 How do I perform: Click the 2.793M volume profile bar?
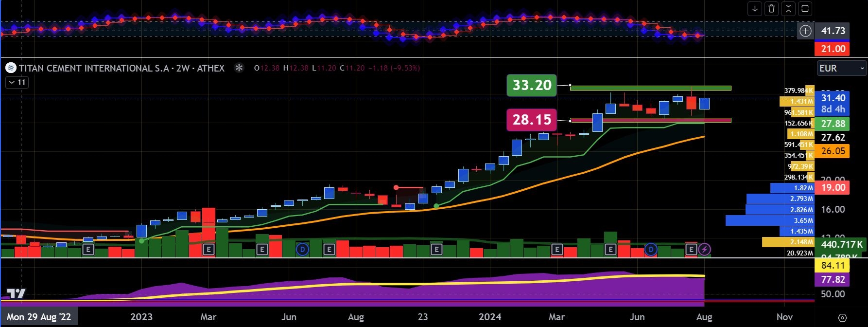780,199
